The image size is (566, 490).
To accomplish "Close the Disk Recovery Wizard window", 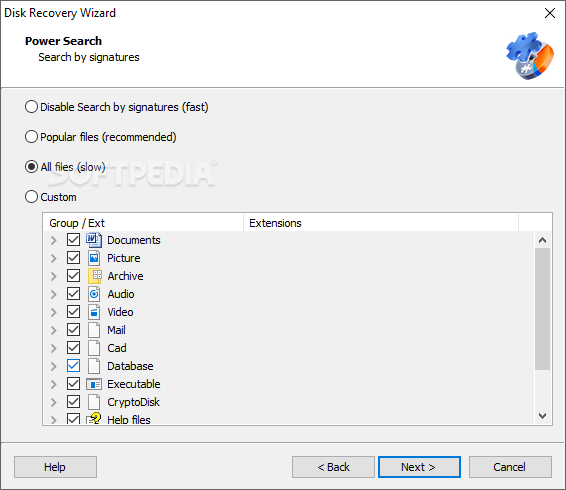I will tap(550, 13).
